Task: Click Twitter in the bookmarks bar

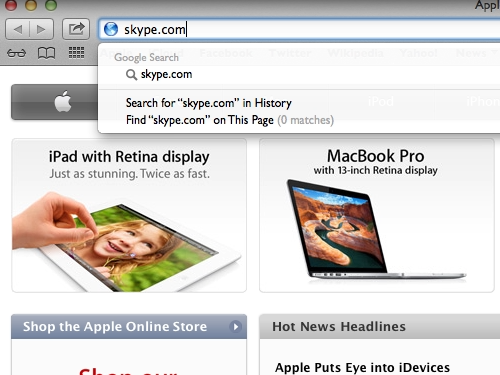Action: click(x=290, y=53)
